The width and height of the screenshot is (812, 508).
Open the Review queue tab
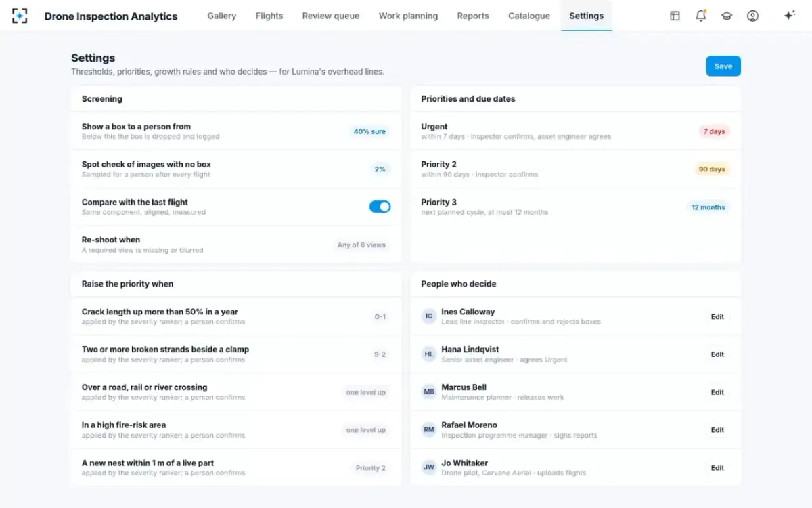point(331,16)
